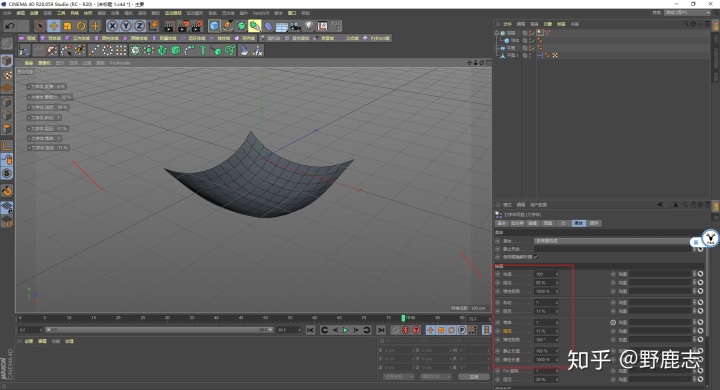This screenshot has height=390, width=720.
Task: Go to the start of the animation
Action: tap(310, 330)
